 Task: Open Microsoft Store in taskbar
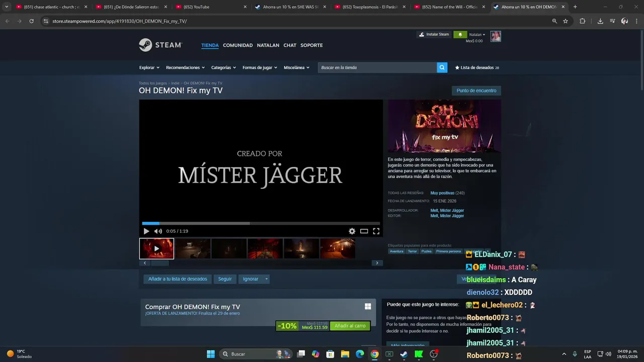330,354
